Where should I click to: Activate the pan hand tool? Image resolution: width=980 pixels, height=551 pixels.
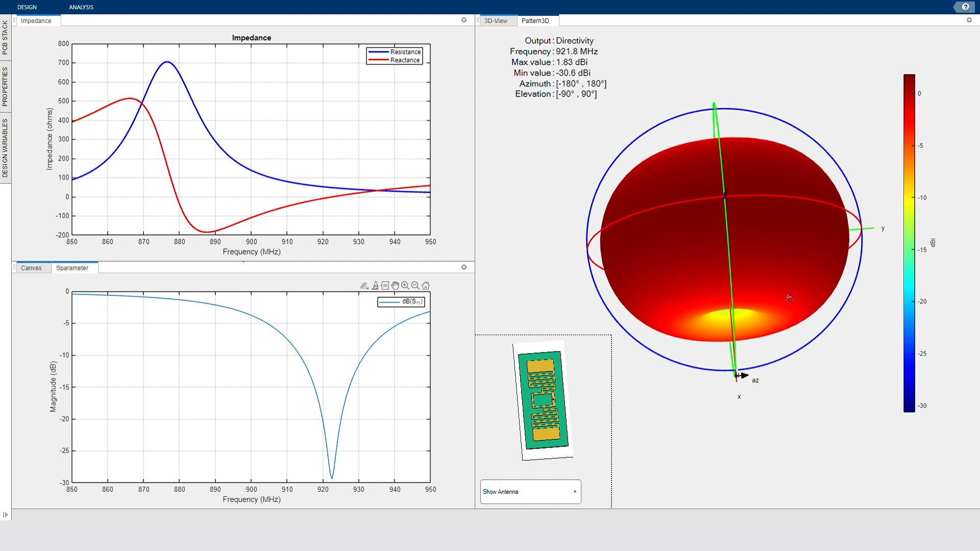395,286
